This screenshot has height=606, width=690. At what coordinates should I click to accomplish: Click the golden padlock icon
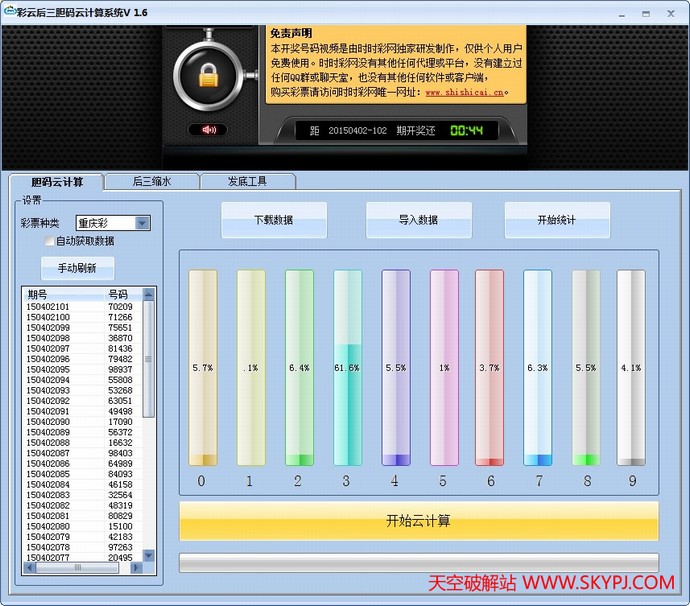coord(208,74)
